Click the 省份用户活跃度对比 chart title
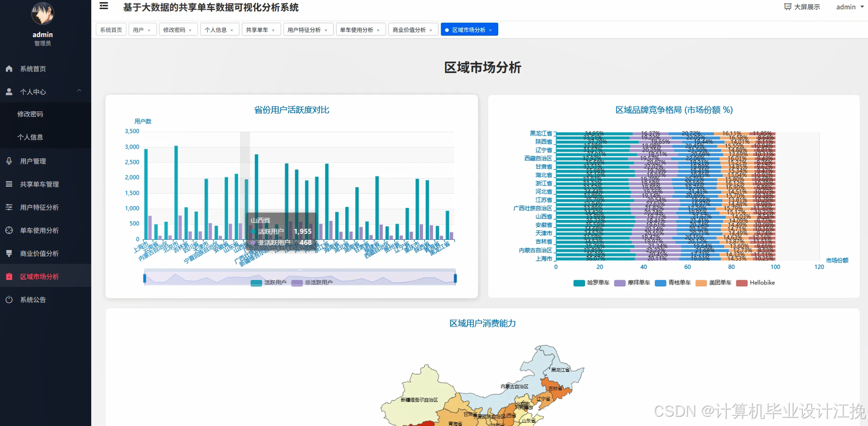The width and height of the screenshot is (868, 426). tap(292, 110)
